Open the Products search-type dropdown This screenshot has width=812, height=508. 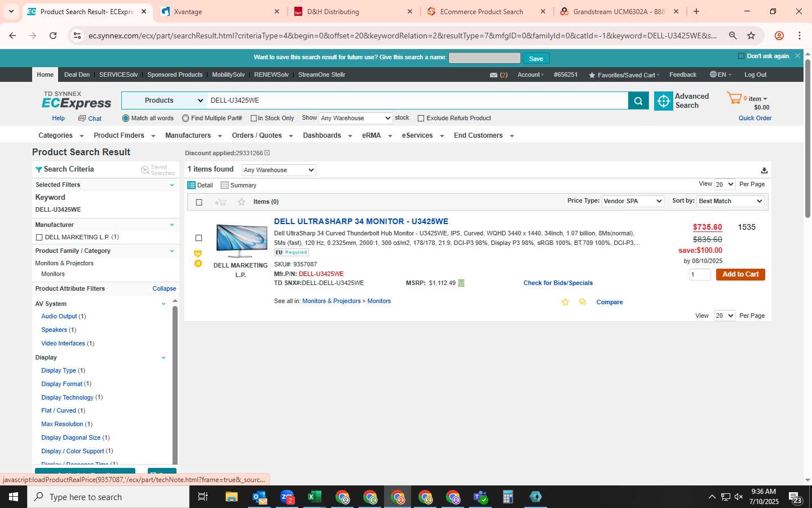click(165, 100)
